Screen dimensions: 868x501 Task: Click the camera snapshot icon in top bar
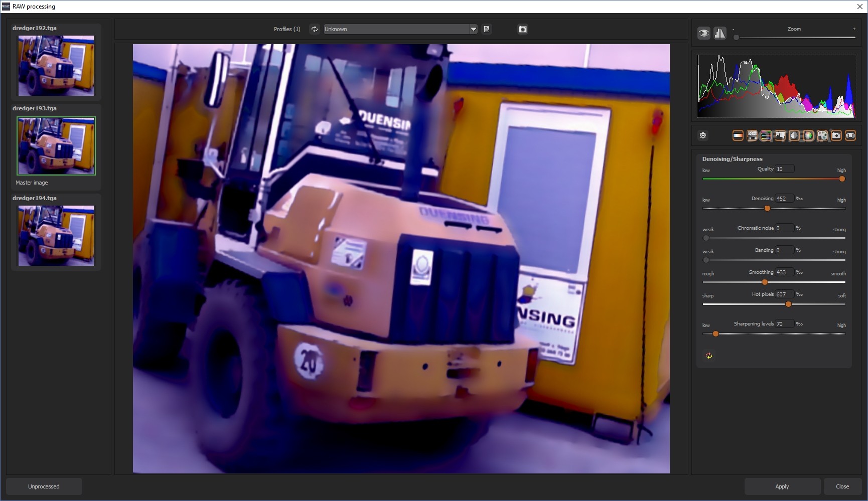pyautogui.click(x=523, y=29)
